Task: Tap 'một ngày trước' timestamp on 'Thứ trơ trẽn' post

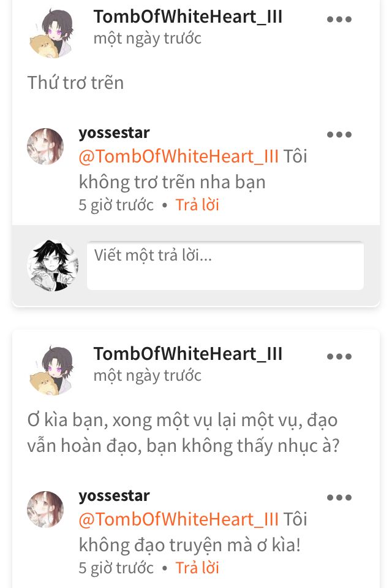Action: point(147,39)
